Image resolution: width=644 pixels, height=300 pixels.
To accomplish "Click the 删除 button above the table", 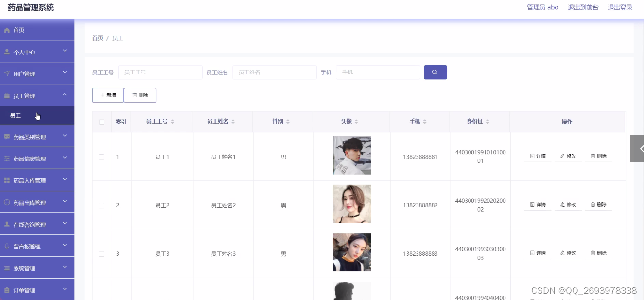I will point(140,95).
